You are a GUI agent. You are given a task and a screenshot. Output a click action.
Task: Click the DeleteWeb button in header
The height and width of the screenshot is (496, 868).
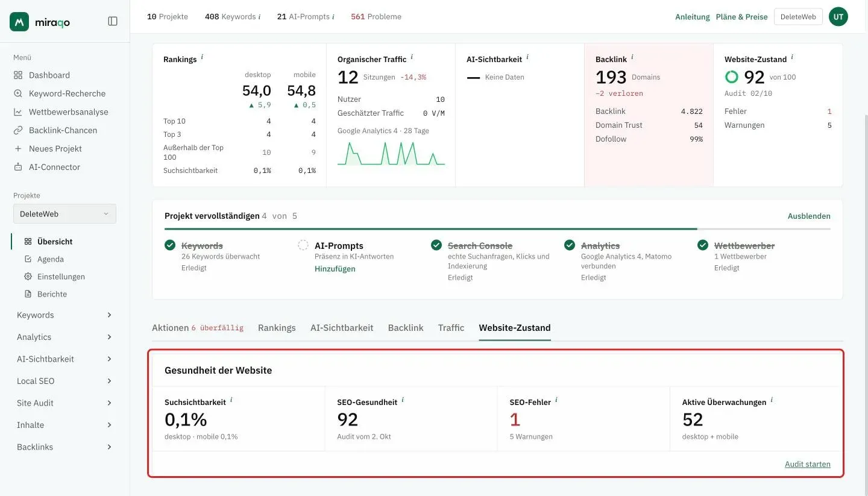coord(798,17)
